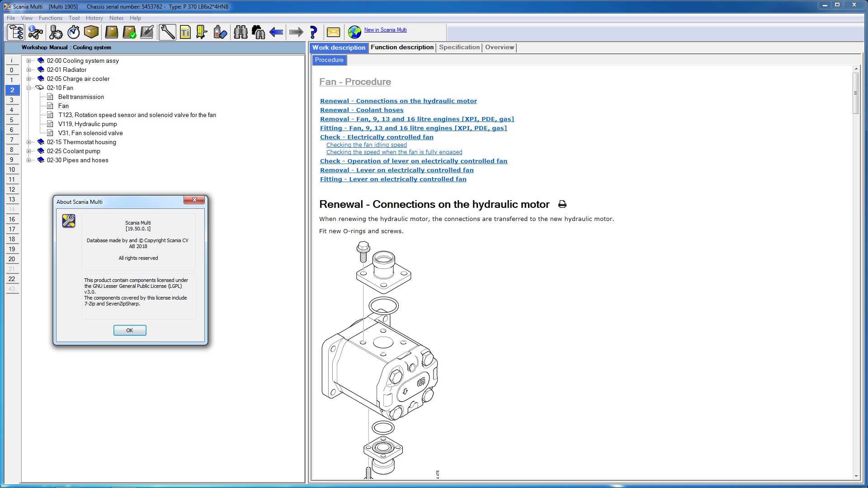Click the stopwatch standard times icon
The height and width of the screenshot is (488, 868).
tap(74, 32)
